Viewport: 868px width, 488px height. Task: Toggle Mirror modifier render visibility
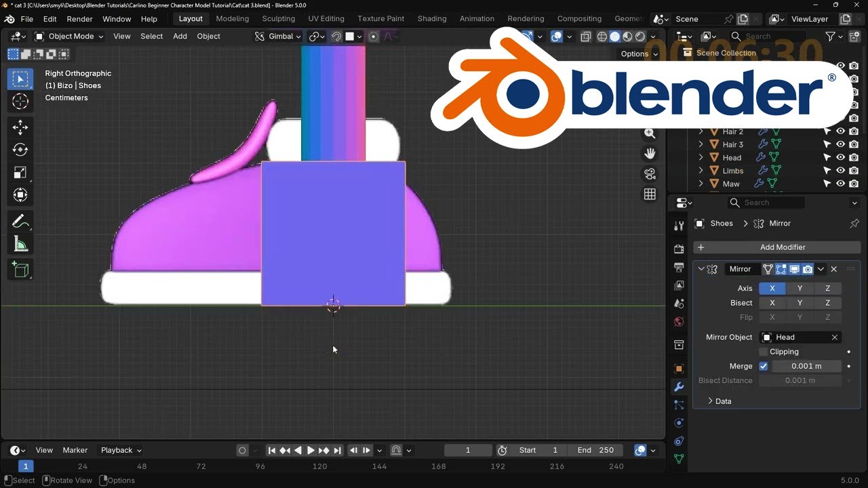click(x=808, y=269)
